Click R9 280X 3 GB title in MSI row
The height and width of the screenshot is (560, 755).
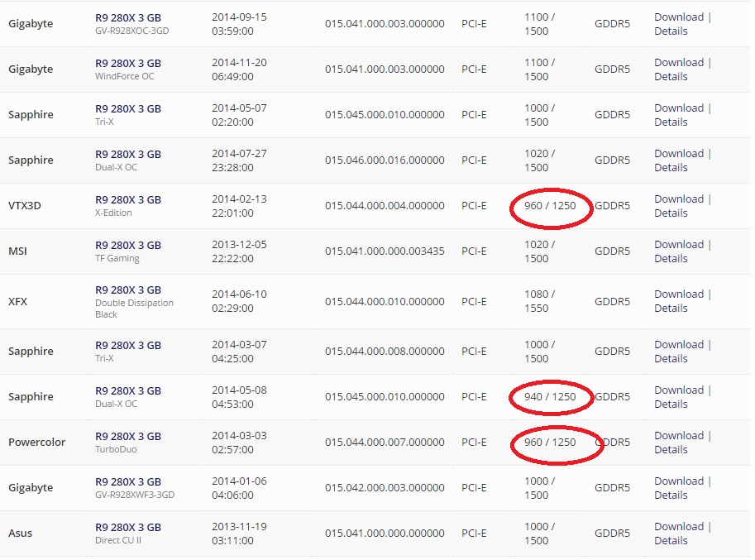[x=128, y=245]
